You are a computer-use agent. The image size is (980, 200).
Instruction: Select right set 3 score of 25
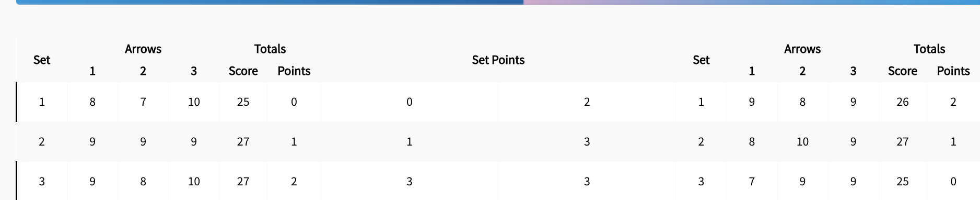coord(903,182)
